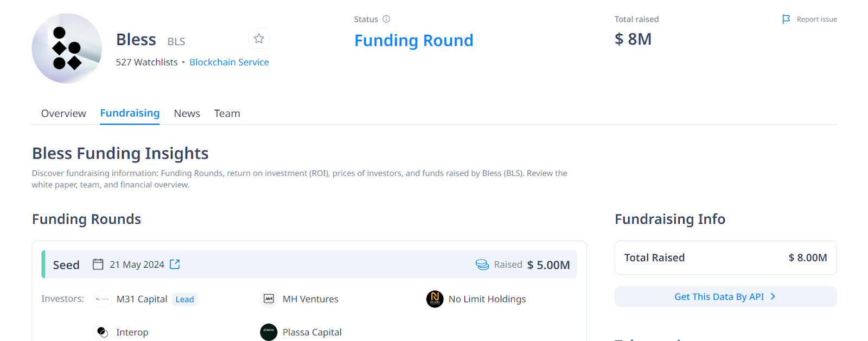Click the Report issue link text

(x=816, y=20)
